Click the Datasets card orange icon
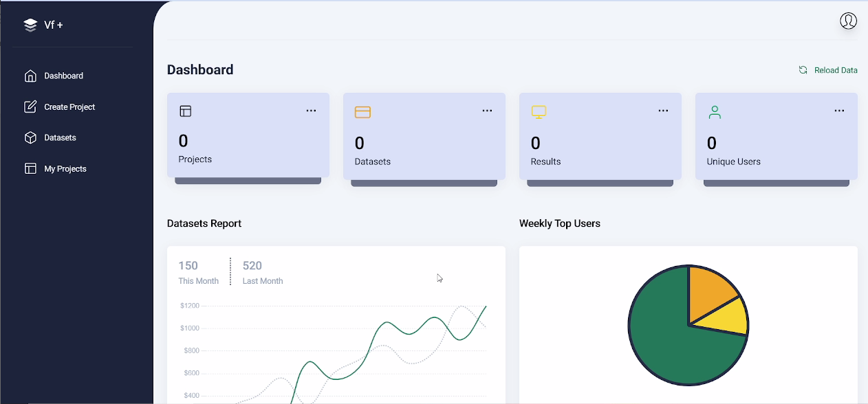Image resolution: width=868 pixels, height=404 pixels. coord(362,111)
